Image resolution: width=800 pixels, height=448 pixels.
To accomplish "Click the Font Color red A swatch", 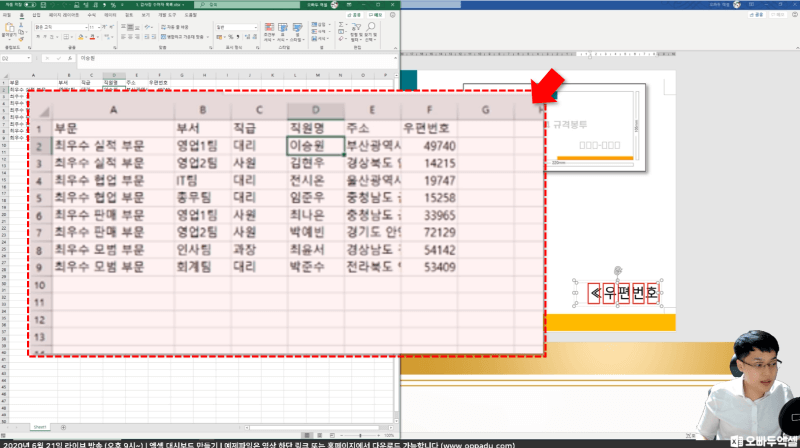I will pyautogui.click(x=92, y=37).
